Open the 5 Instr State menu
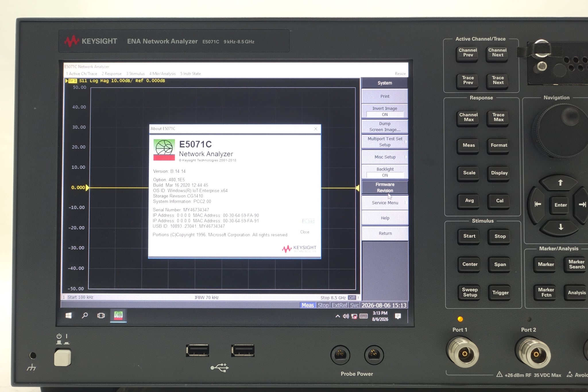This screenshot has width=588, height=392. point(191,74)
